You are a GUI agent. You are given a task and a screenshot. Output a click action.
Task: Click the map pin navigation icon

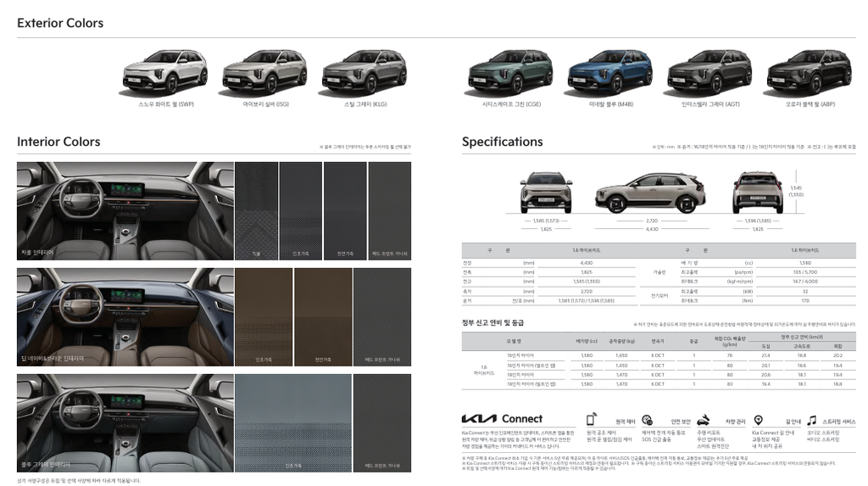[758, 420]
